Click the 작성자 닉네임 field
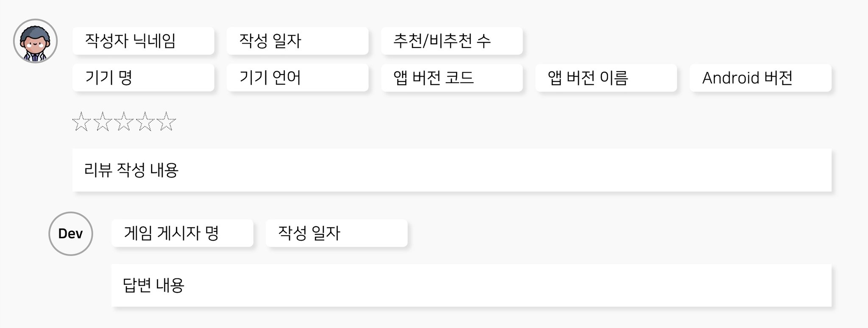 [143, 41]
